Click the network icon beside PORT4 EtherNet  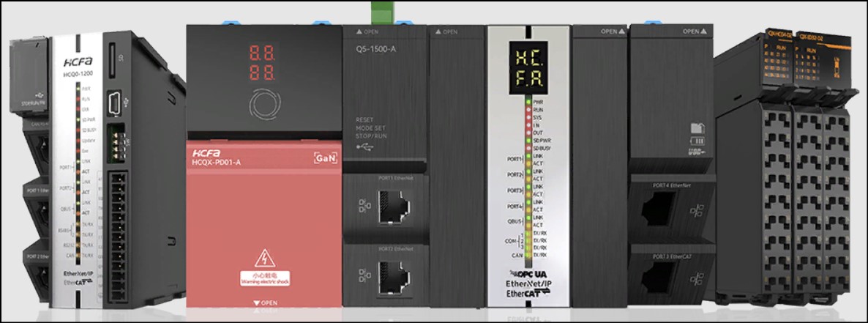(695, 212)
